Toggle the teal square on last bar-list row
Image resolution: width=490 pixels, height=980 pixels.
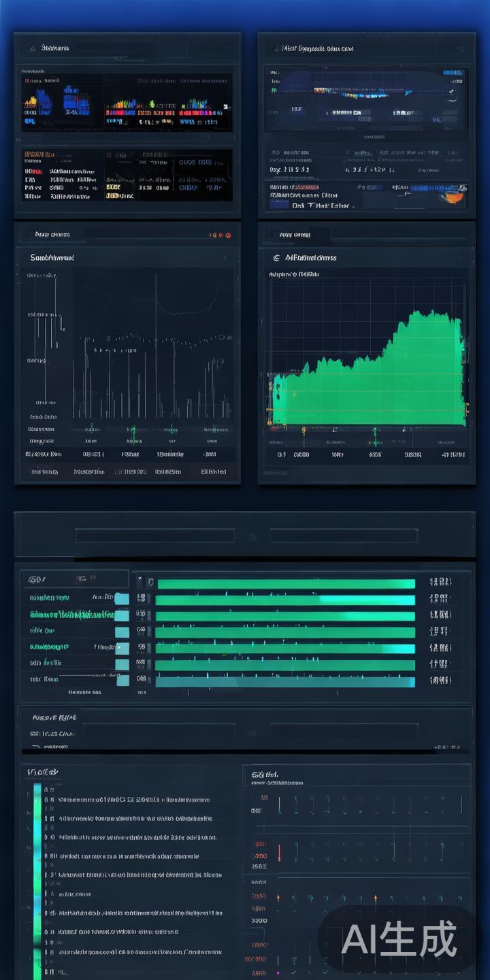tap(122, 680)
